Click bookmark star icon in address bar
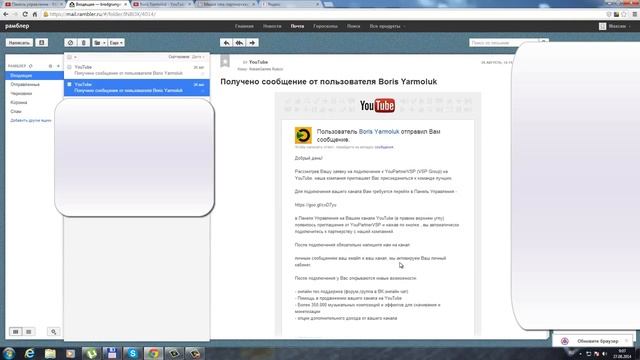Image resolution: width=640 pixels, height=360 pixels. [x=624, y=14]
